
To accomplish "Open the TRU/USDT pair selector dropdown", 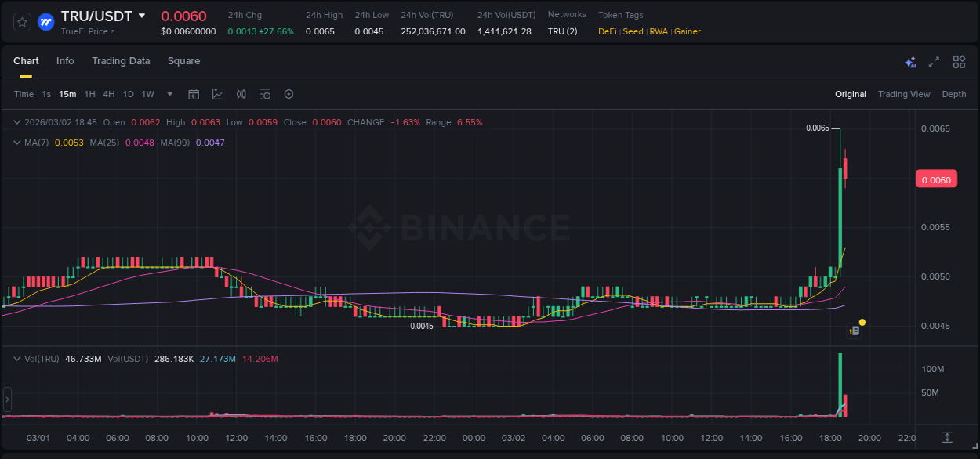I will (143, 15).
